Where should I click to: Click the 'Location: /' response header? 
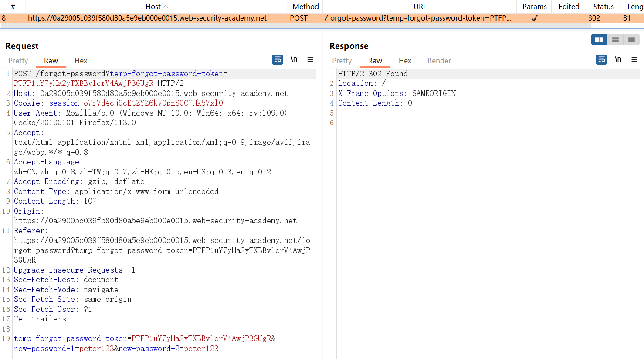pyautogui.click(x=362, y=83)
